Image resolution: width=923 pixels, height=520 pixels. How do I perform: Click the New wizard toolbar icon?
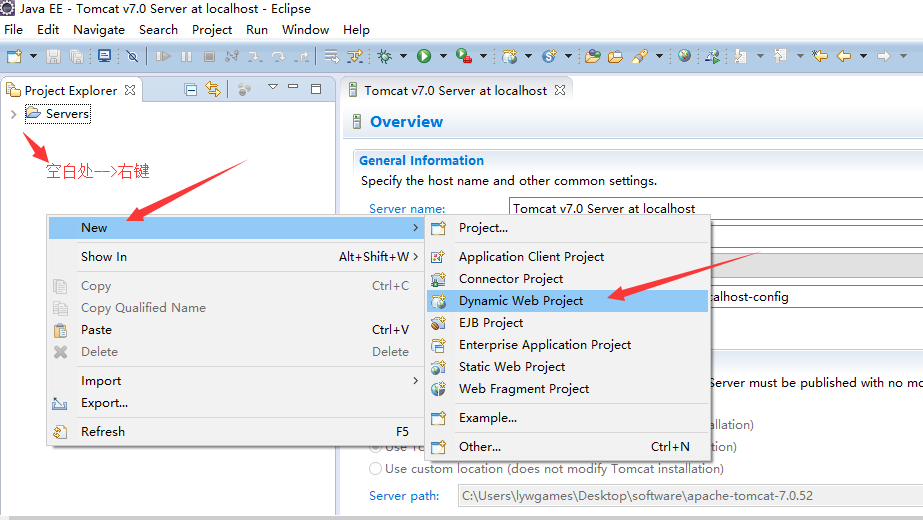pos(14,57)
